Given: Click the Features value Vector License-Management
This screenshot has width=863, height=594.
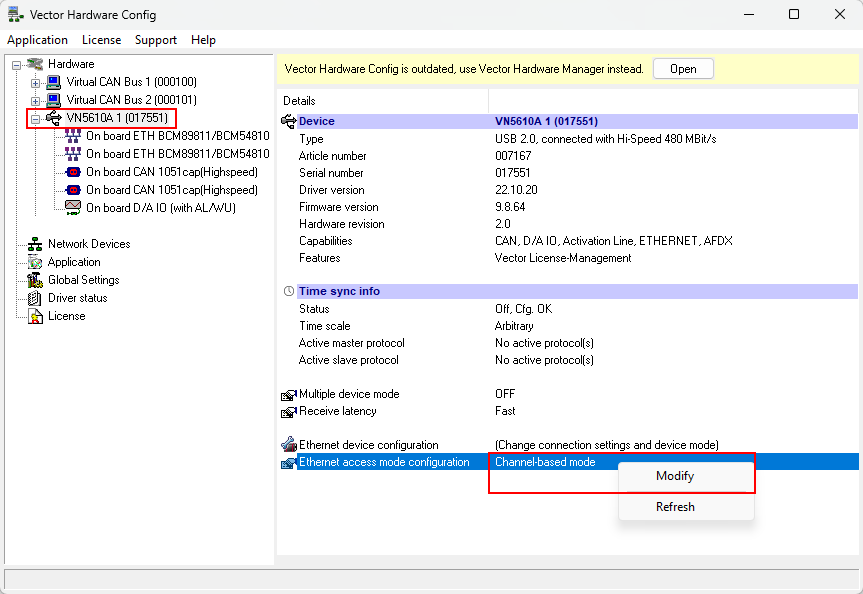Looking at the screenshot, I should tap(563, 258).
